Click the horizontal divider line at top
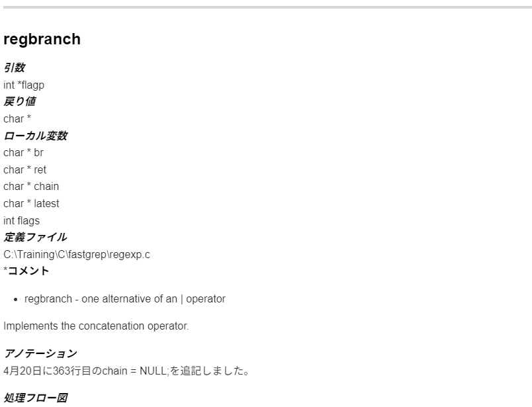532x407 pixels. click(x=268, y=7)
